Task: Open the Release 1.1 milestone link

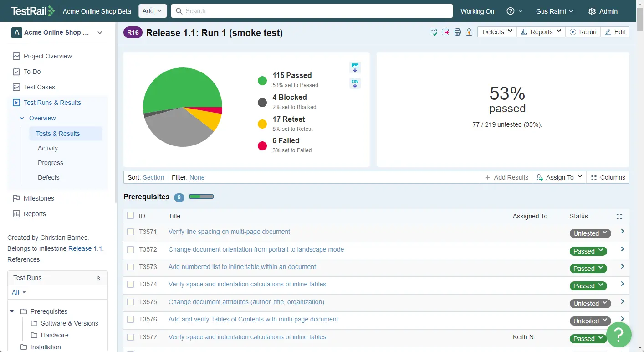Action: [x=85, y=248]
